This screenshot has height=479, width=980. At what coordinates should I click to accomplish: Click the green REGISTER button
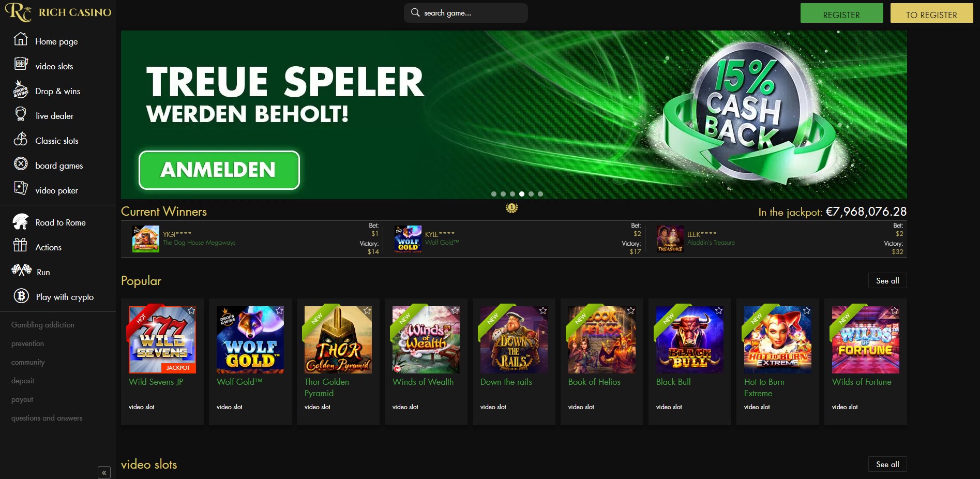pyautogui.click(x=841, y=13)
